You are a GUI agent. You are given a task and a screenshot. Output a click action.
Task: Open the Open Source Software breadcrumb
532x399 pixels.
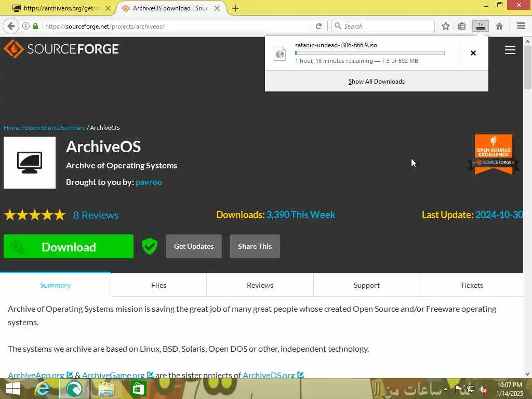(x=55, y=128)
